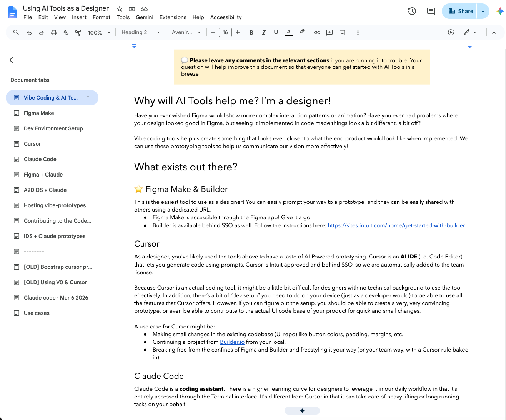Viewport: 506px width, 420px height.
Task: Toggle italic formatting
Action: click(264, 33)
